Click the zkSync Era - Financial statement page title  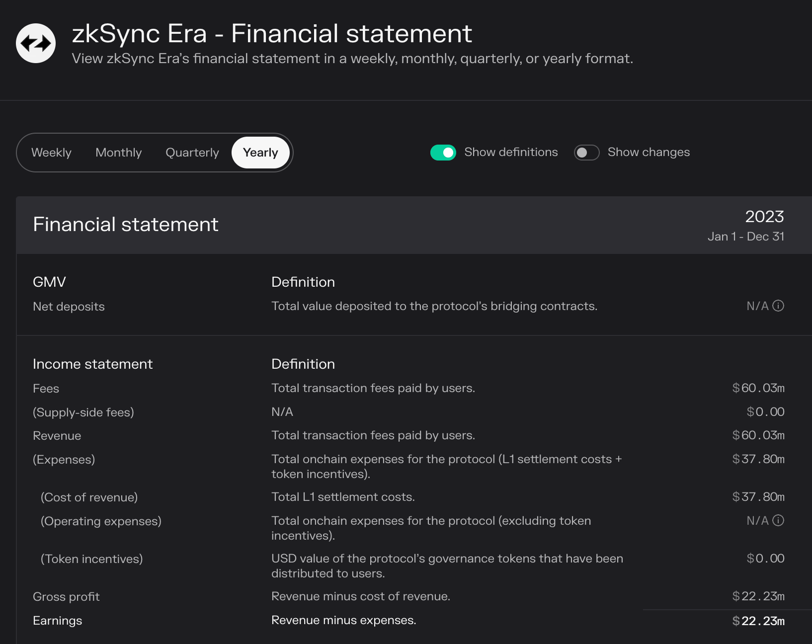(272, 34)
